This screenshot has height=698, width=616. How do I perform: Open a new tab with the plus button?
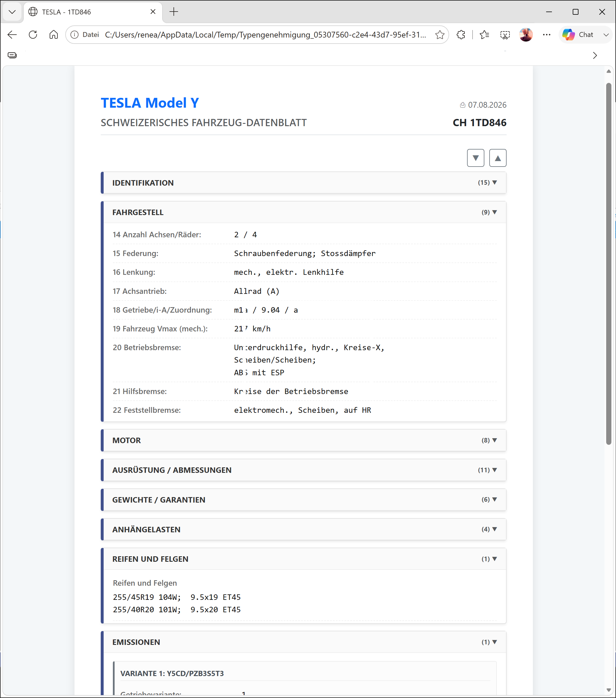pos(174,12)
